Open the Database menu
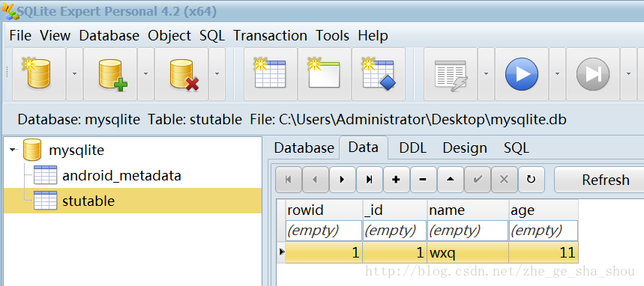 [x=109, y=36]
